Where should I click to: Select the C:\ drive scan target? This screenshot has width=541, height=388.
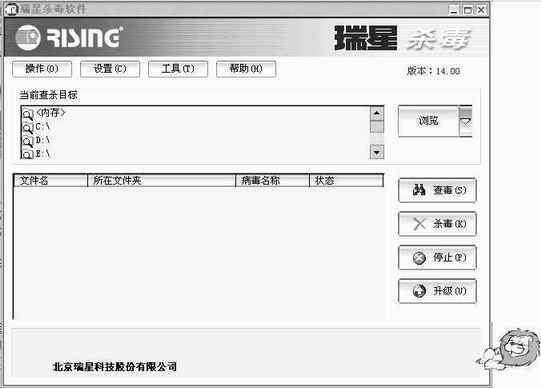click(43, 127)
